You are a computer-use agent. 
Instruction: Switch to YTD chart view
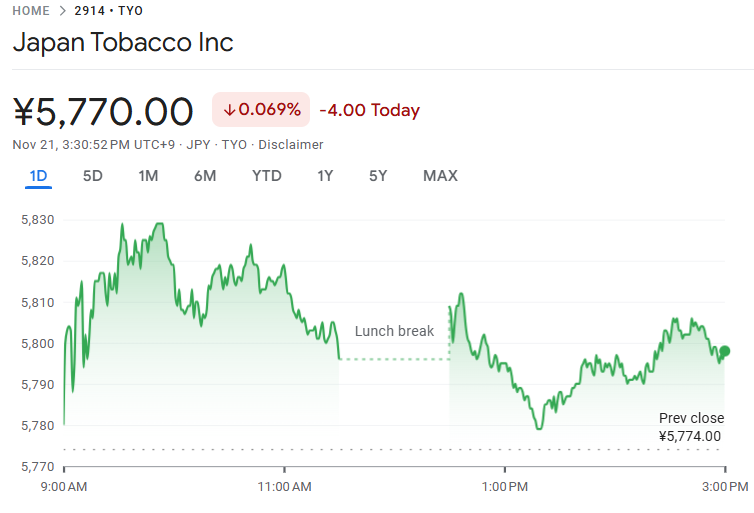click(x=266, y=176)
